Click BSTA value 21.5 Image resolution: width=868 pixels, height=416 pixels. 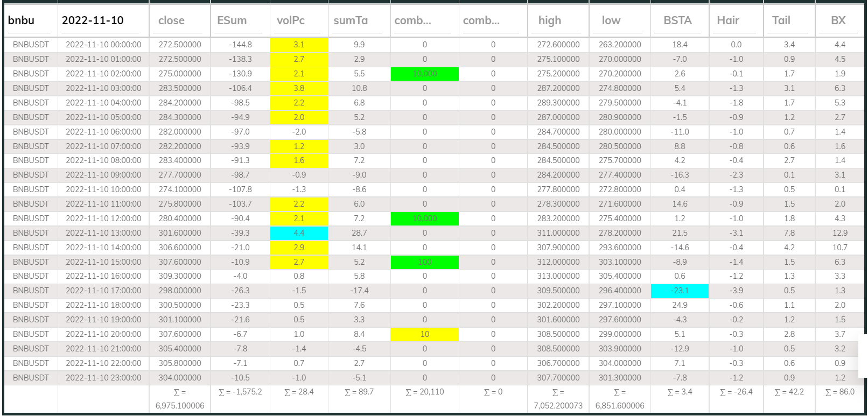tap(680, 233)
